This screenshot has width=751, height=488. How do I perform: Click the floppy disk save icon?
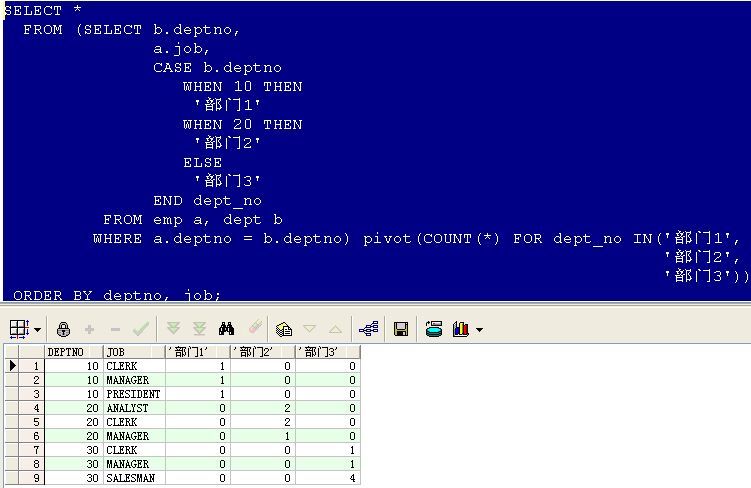click(x=401, y=329)
